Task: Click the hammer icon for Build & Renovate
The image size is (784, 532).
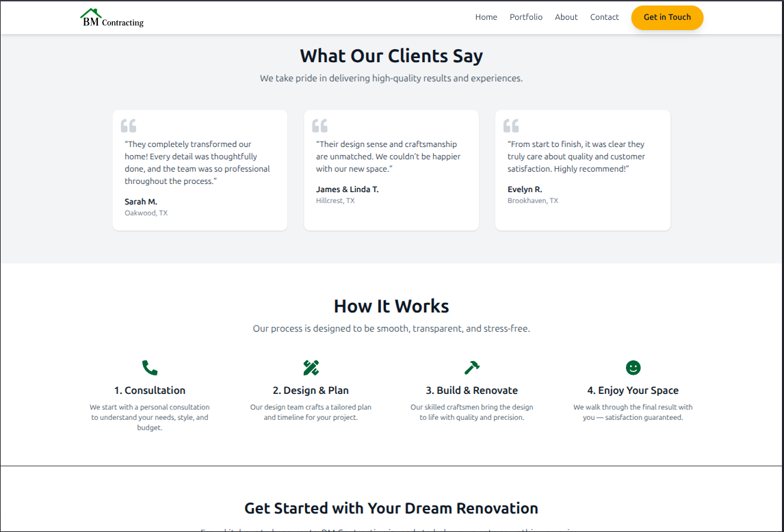Action: [472, 368]
